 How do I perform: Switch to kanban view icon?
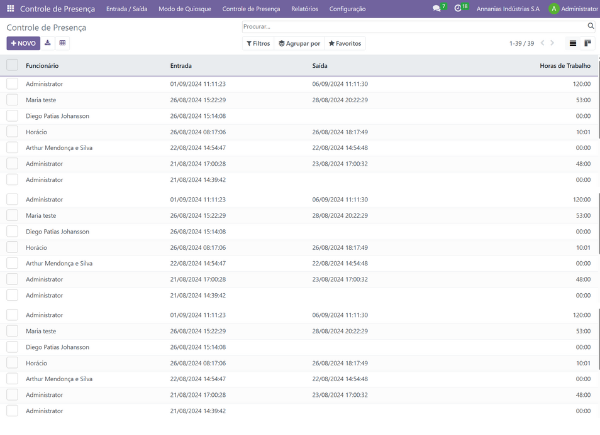(588, 43)
